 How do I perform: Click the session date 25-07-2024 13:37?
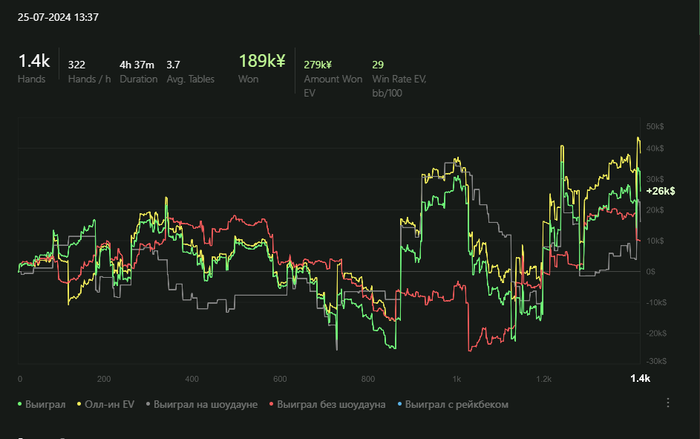(x=58, y=17)
